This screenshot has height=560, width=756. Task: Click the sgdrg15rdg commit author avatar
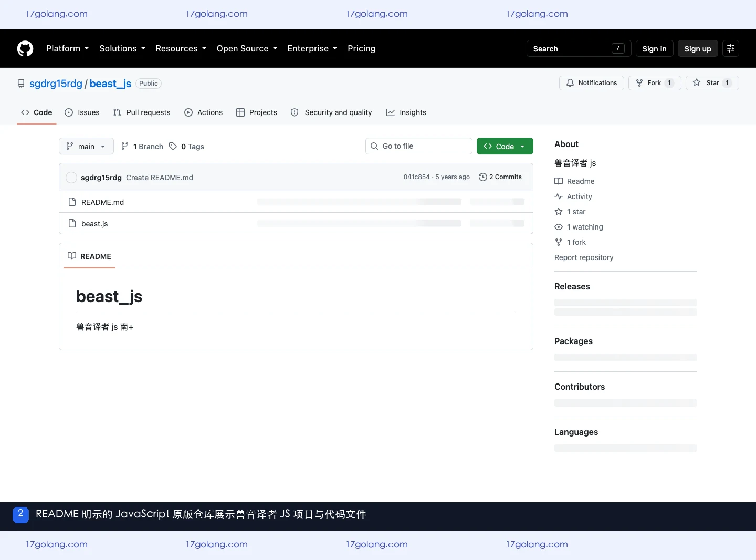(71, 178)
